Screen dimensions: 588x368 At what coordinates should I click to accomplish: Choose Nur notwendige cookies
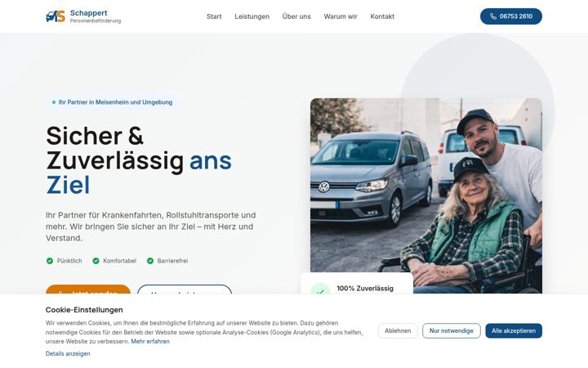coord(451,331)
